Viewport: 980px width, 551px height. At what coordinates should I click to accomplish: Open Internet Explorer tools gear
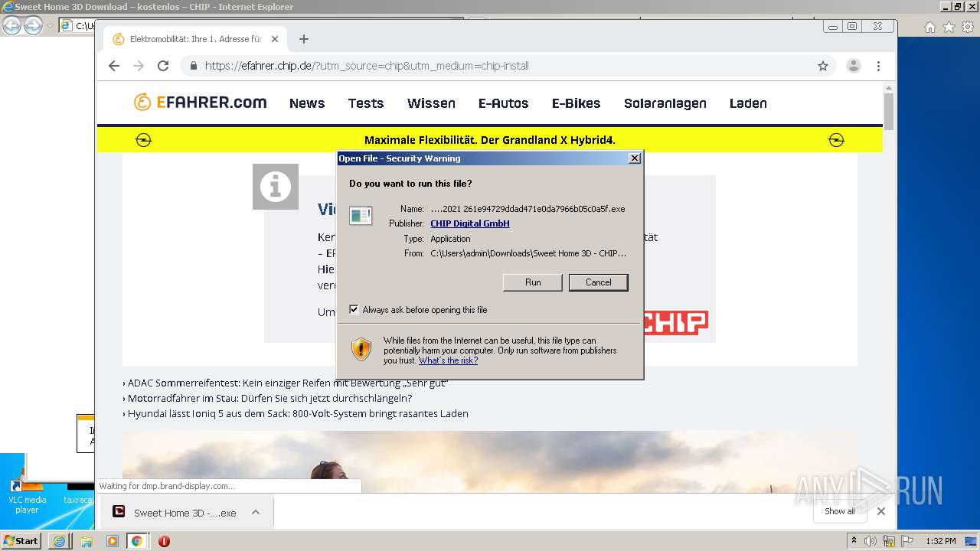coord(967,27)
